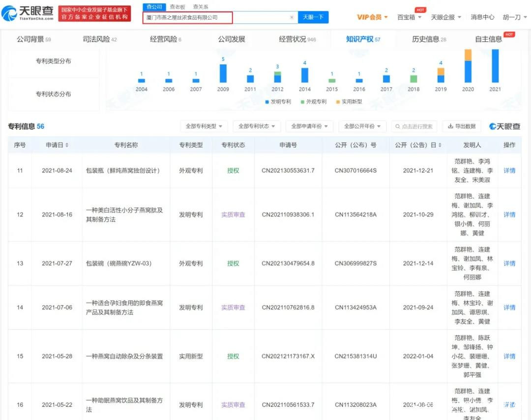Screen dimensions: 531x420
Task: Open the 全部专利状态 dropdown
Action: (x=256, y=126)
